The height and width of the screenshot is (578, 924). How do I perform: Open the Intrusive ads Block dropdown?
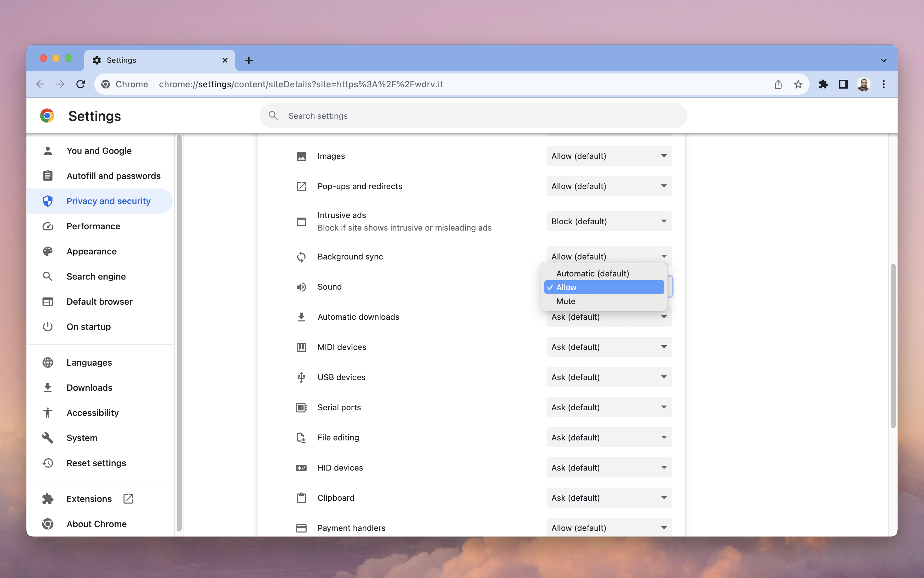click(608, 221)
